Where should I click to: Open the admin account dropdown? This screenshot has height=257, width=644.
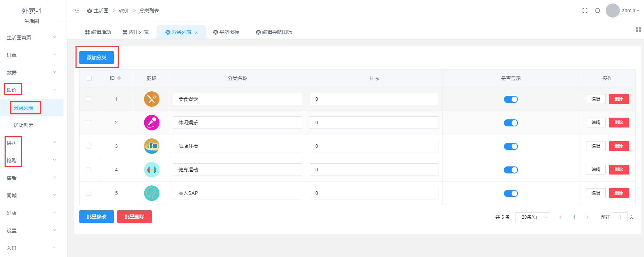click(x=630, y=11)
